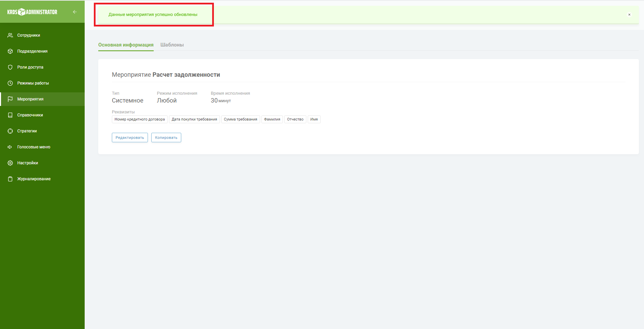The width and height of the screenshot is (644, 329).
Task: Click the Копировать button
Action: (166, 138)
